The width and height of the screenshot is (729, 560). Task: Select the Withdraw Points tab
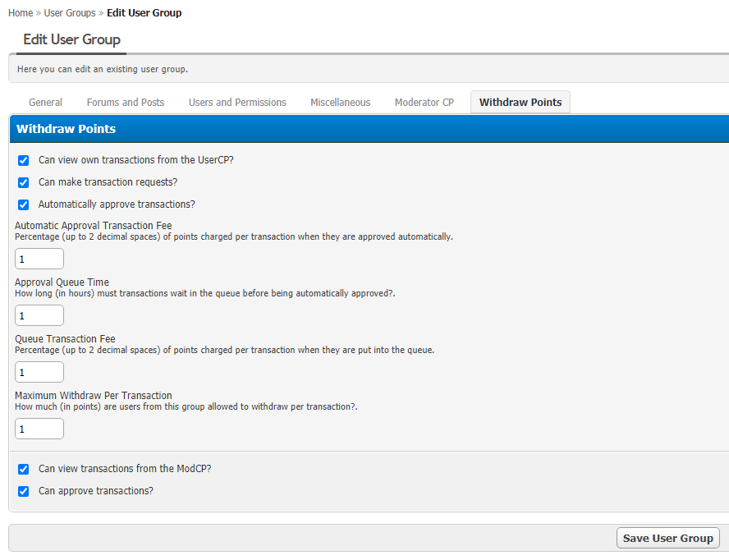pyautogui.click(x=520, y=103)
